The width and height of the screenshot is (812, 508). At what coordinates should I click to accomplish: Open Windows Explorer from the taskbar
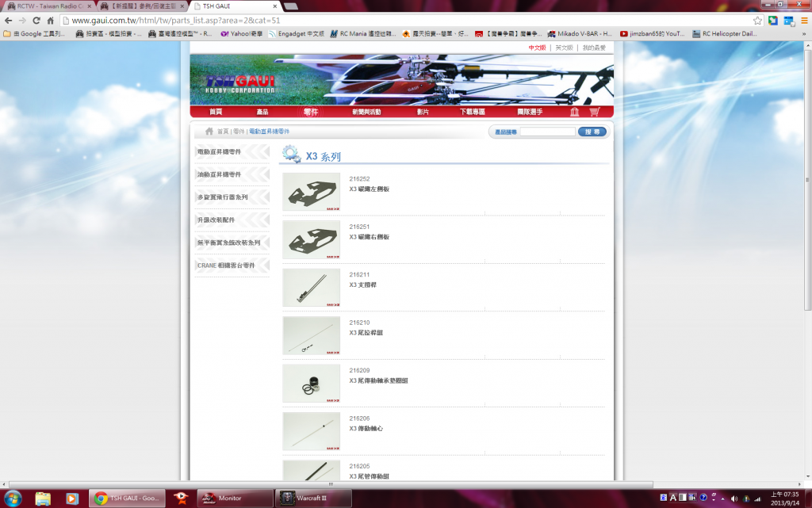click(43, 498)
